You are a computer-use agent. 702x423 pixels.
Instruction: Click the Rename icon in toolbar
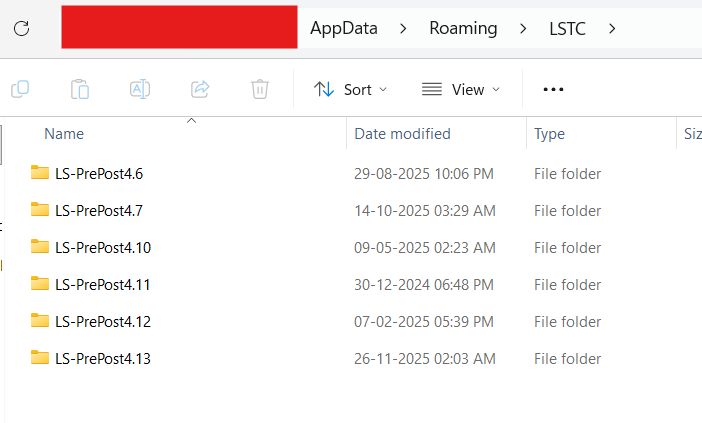tap(140, 89)
